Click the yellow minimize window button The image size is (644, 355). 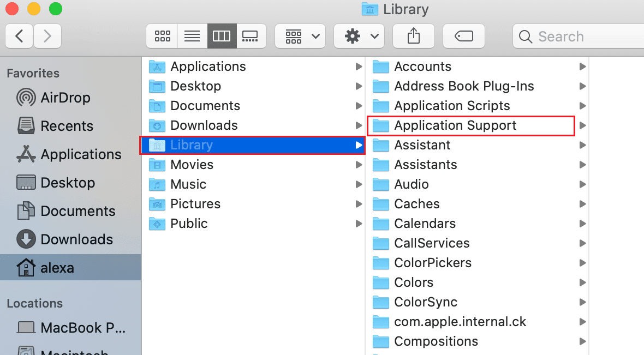click(x=34, y=9)
